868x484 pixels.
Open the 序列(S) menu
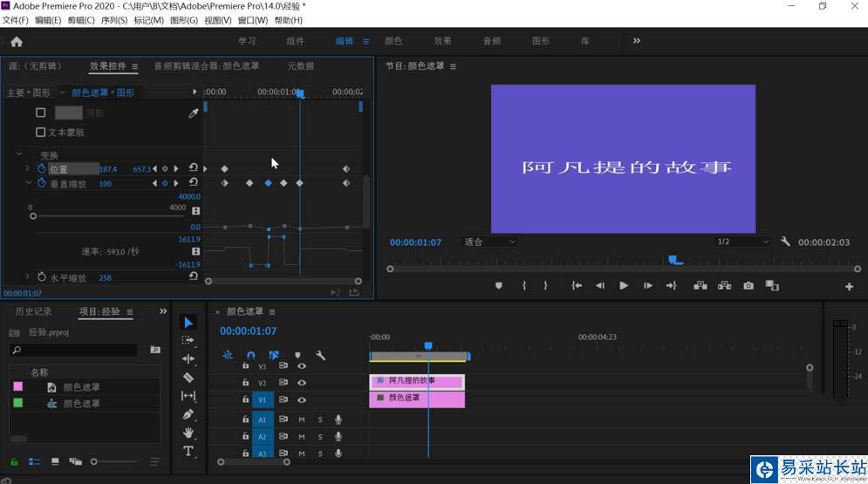(114, 20)
